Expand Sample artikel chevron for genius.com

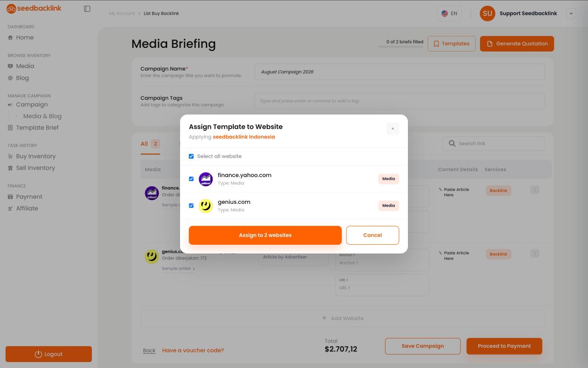pos(194,269)
